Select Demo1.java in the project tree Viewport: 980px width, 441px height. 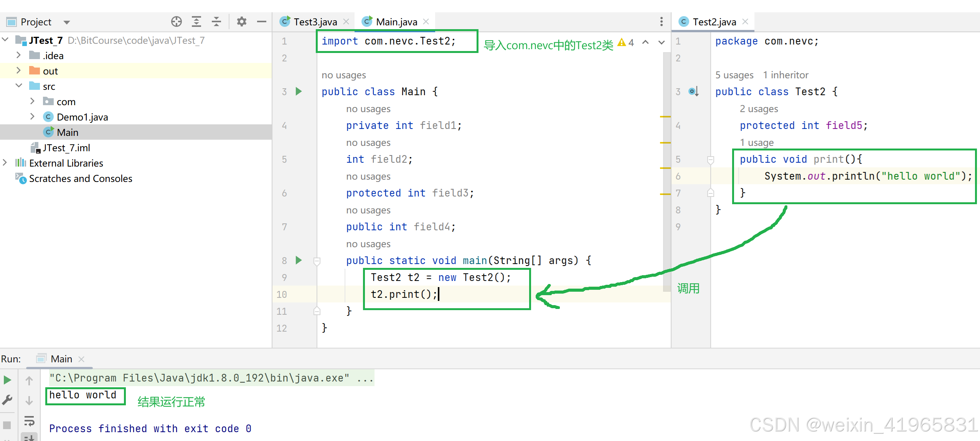[x=82, y=117]
